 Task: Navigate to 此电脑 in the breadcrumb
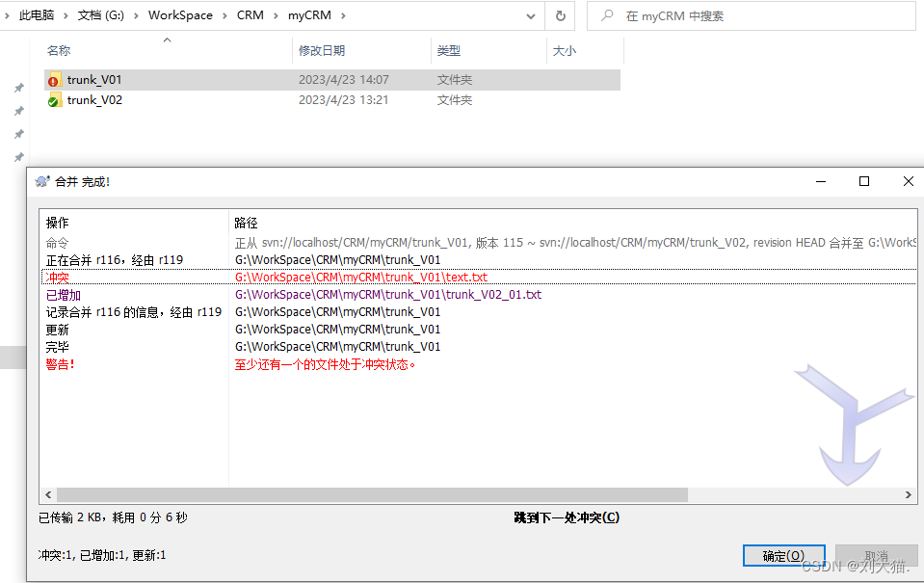(36, 15)
